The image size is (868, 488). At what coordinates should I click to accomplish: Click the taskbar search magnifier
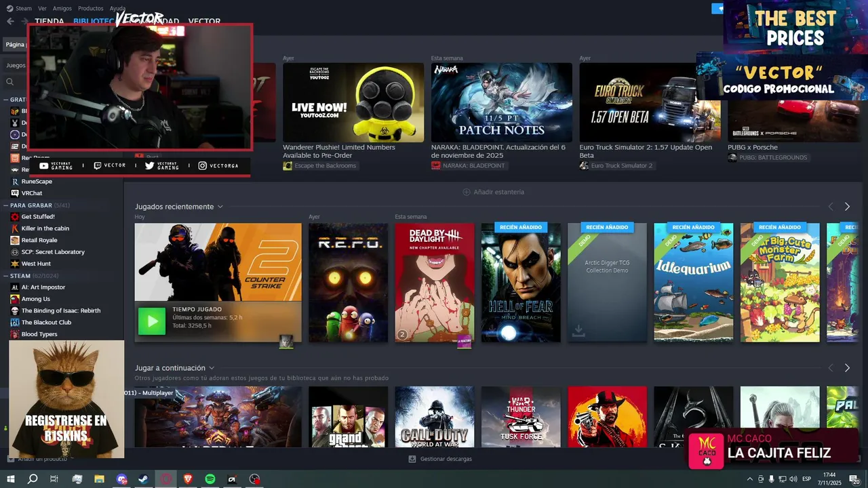[x=32, y=479]
